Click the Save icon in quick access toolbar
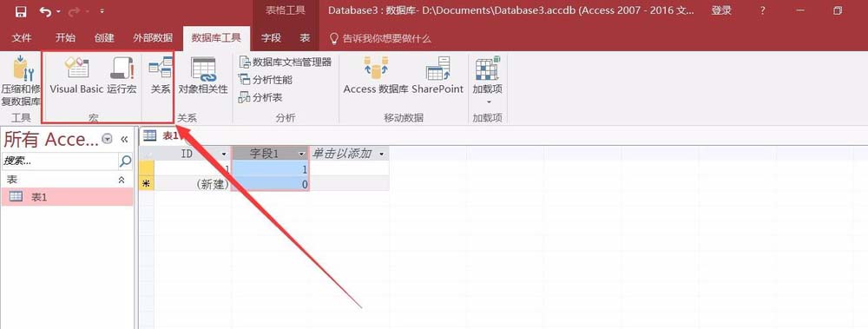This screenshot has height=329, width=868. point(21,10)
